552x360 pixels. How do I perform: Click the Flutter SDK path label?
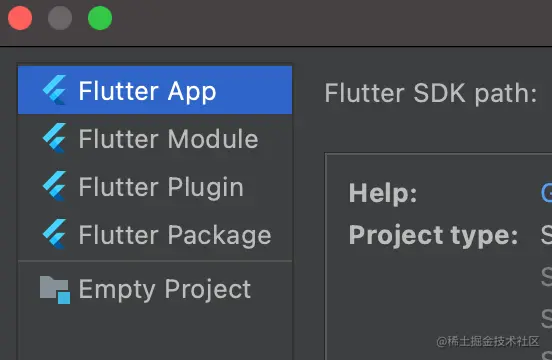click(431, 94)
